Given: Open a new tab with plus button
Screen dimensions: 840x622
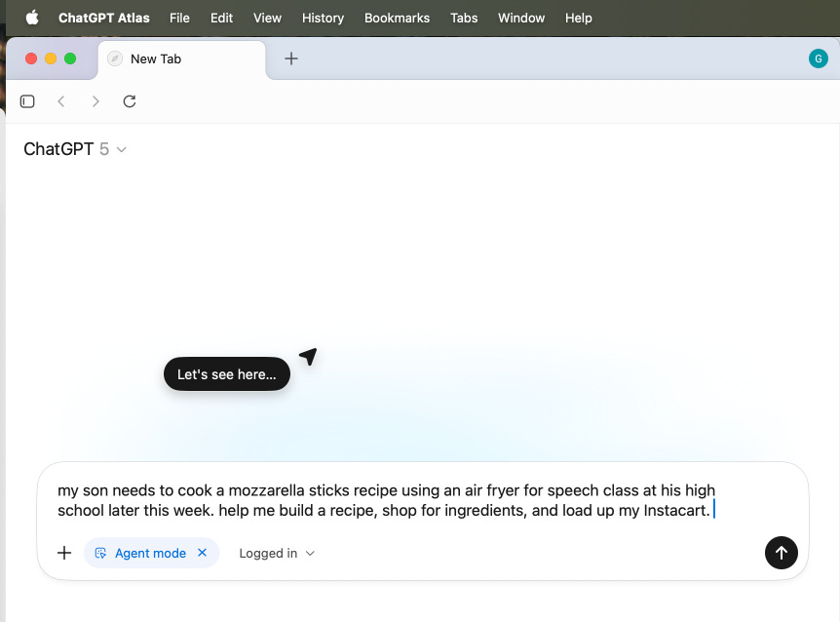Looking at the screenshot, I should click(x=291, y=58).
